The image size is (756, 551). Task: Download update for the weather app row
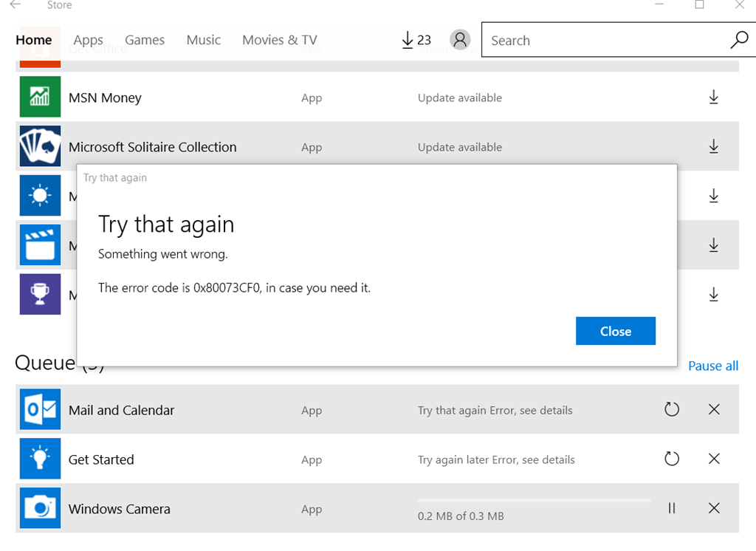click(714, 196)
